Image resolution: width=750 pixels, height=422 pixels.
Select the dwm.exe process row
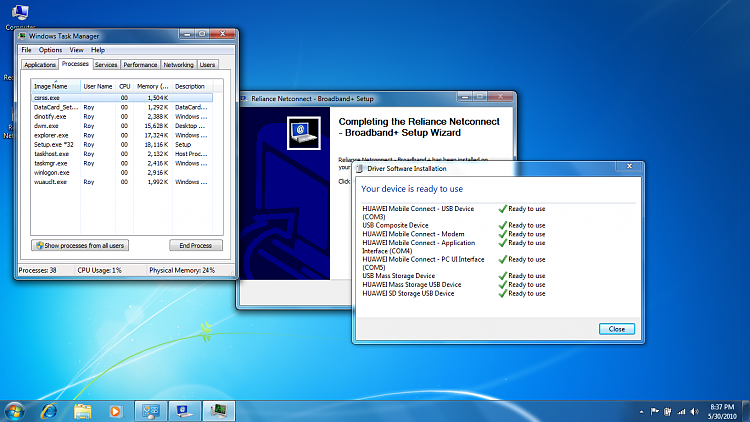(122, 126)
